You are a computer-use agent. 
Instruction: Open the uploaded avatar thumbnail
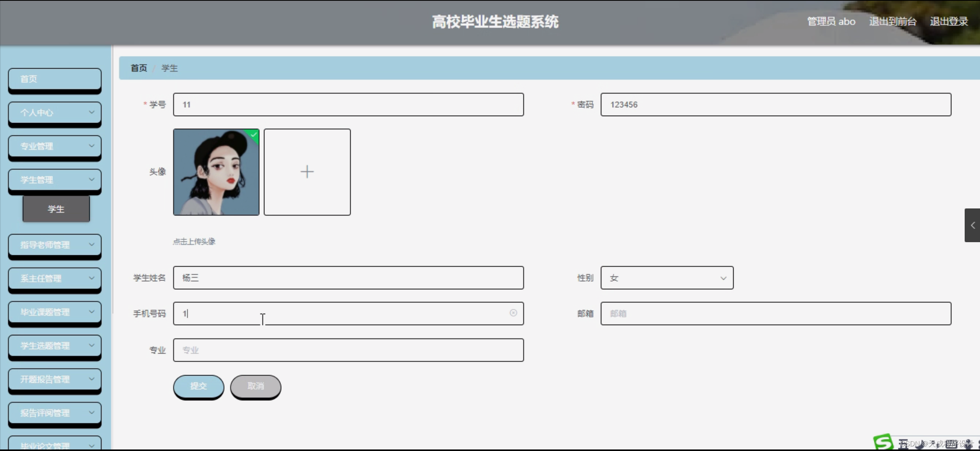click(216, 172)
